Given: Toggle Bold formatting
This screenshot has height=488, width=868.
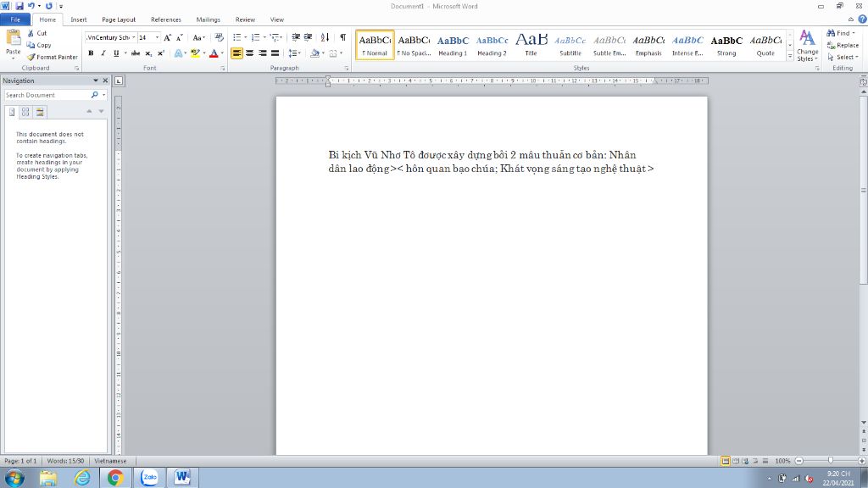Looking at the screenshot, I should (x=91, y=53).
